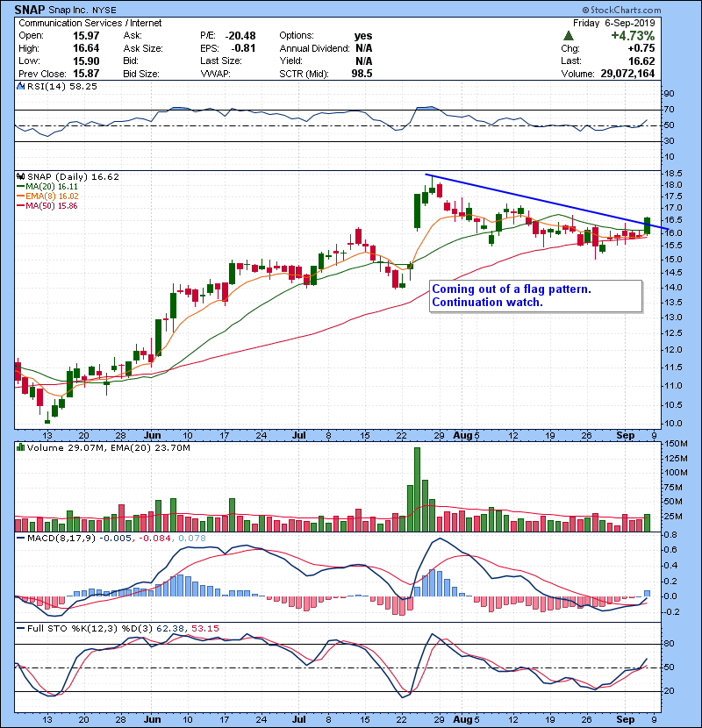702x728 pixels.
Task: Click the company name Snap Inc.
Action: coord(68,11)
